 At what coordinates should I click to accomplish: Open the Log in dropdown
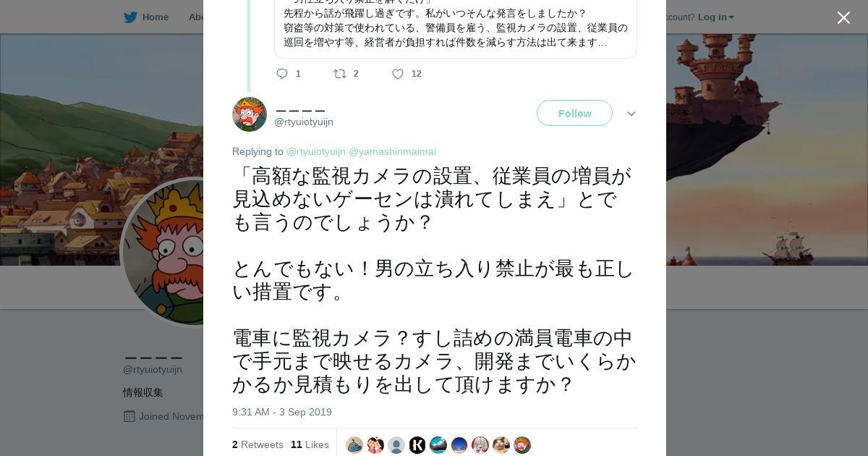click(x=715, y=17)
